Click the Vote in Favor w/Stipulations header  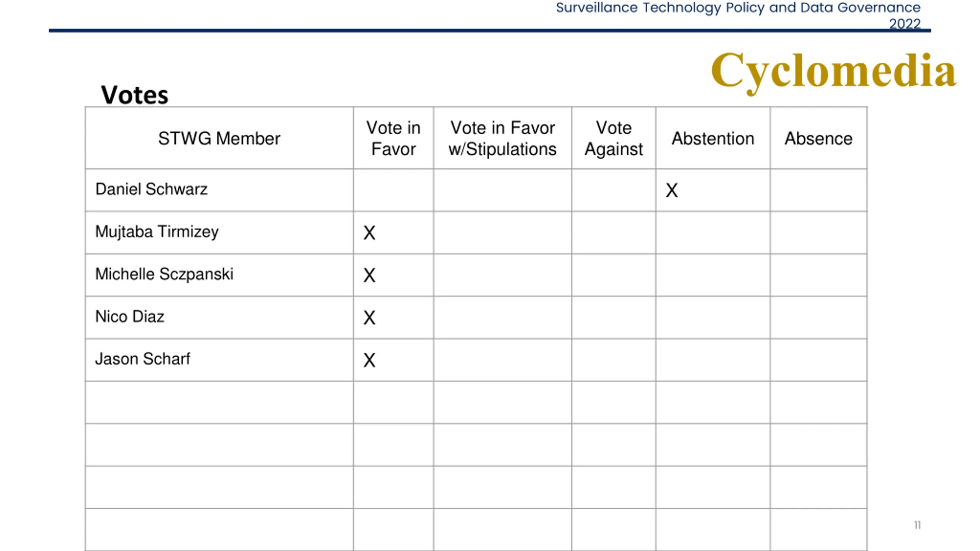[502, 138]
